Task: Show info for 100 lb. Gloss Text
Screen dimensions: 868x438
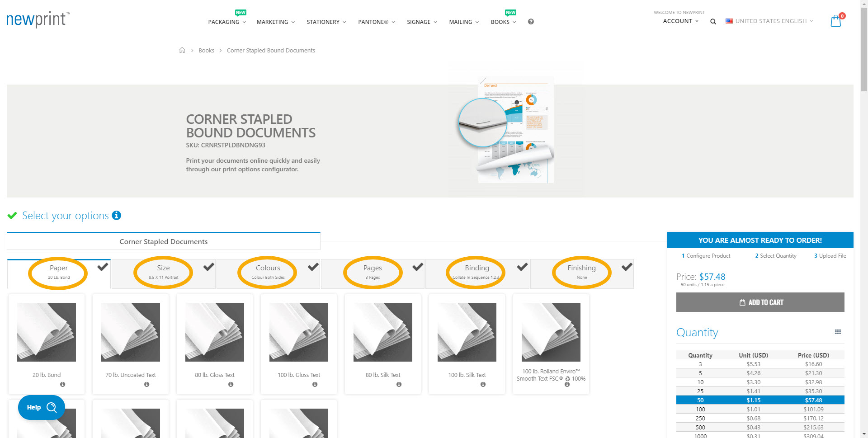Action: [x=315, y=384]
